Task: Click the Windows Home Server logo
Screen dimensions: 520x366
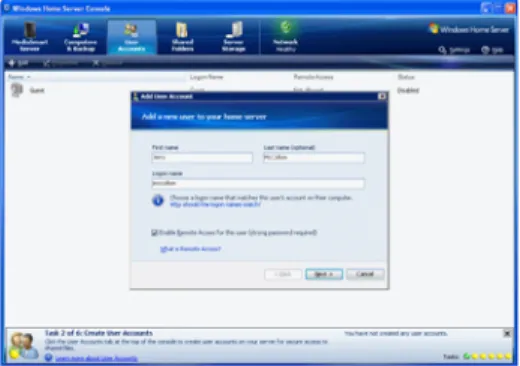Action: coord(469,29)
